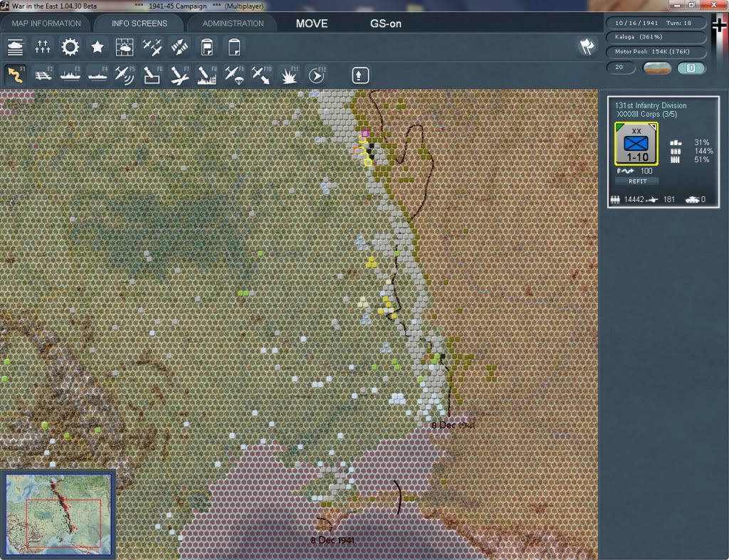Screen dimensions: 729x560
Task: Click the terrain indicator pill button
Action: [657, 68]
